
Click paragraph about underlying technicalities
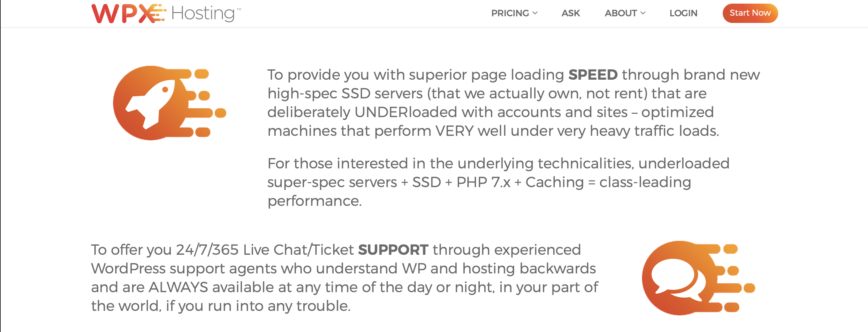tap(498, 182)
